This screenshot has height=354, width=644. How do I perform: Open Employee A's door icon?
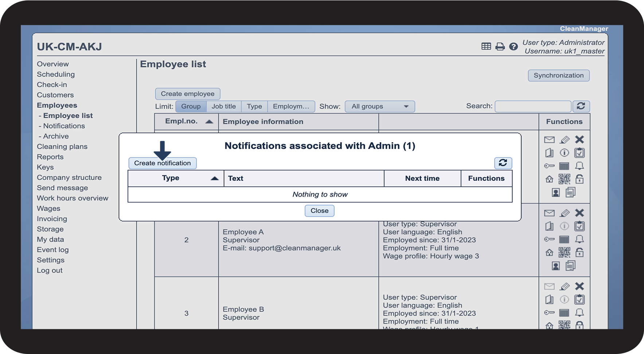coord(549,226)
